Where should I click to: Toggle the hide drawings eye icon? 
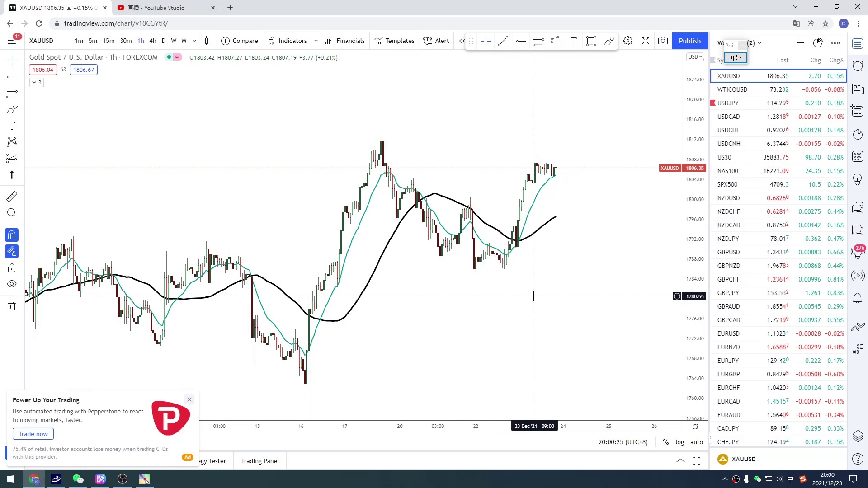12,284
